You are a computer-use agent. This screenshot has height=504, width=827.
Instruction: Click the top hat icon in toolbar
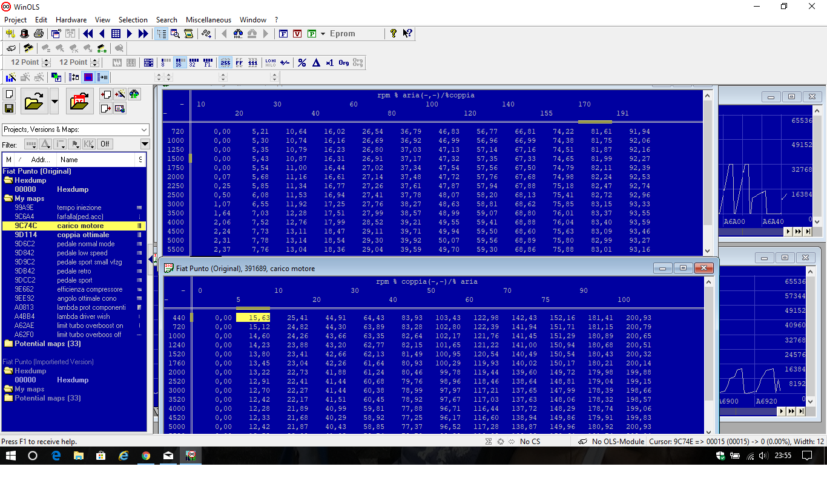click(25, 34)
